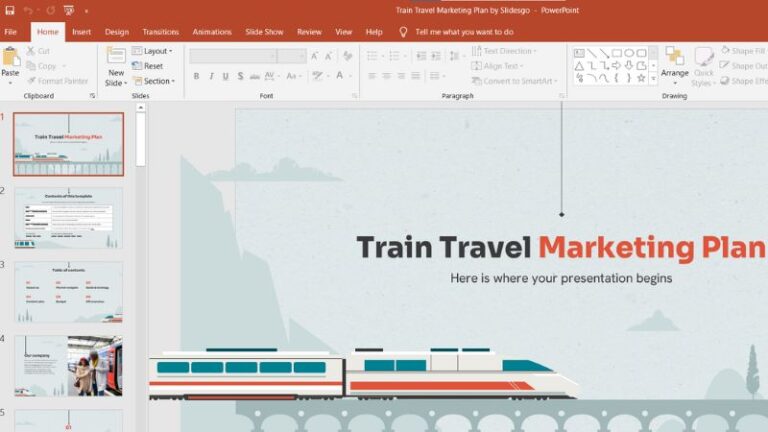Screen dimensions: 768x432
Task: Click the font size combo box
Action: click(x=291, y=56)
